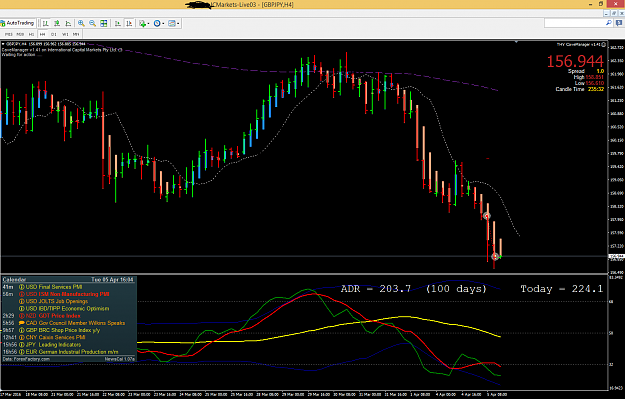Viewport: 625px width, 399px height.
Task: Click the large 156.944 price readout
Action: coord(575,61)
